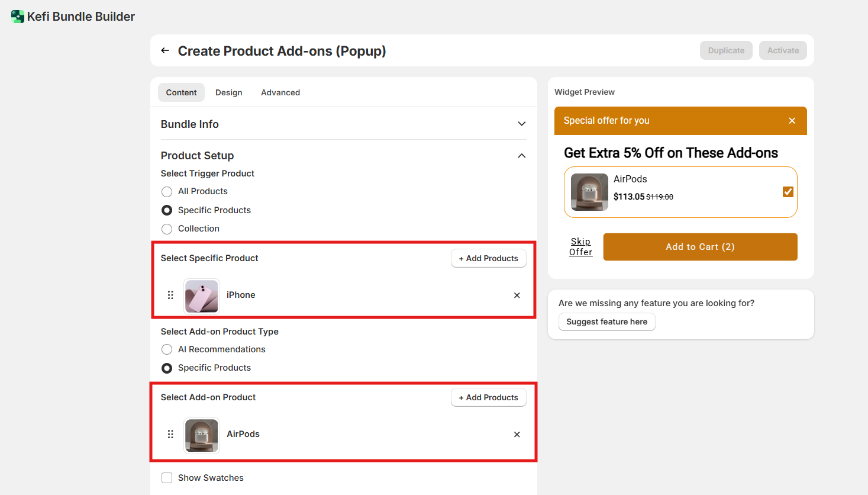Uncheck AirPods in widget preview

pos(788,192)
